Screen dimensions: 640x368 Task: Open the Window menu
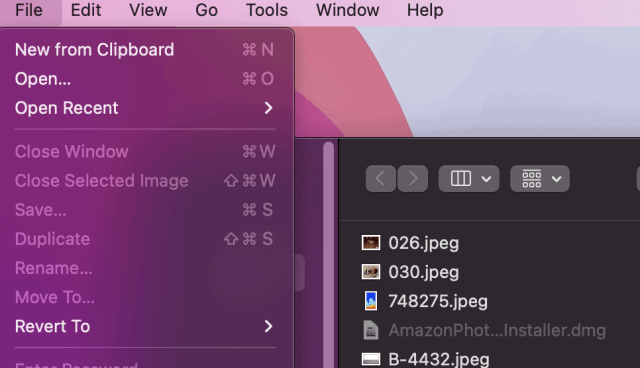click(348, 10)
